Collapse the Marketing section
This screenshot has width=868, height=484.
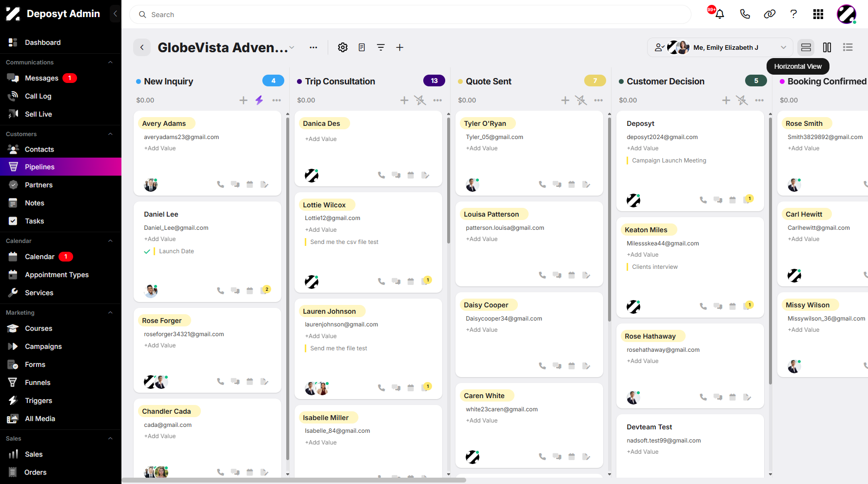110,313
